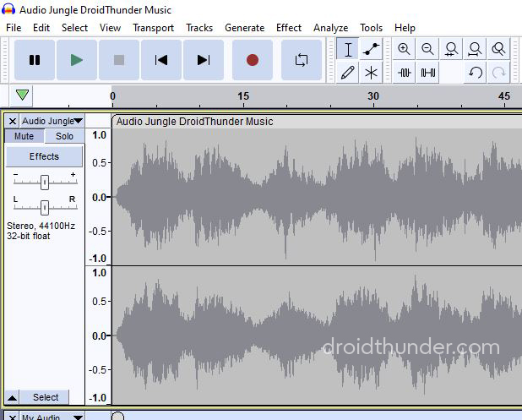Collapse the Audio Jungle track with the arrow
Viewport: 522px width, 420px height.
pyautogui.click(x=13, y=397)
